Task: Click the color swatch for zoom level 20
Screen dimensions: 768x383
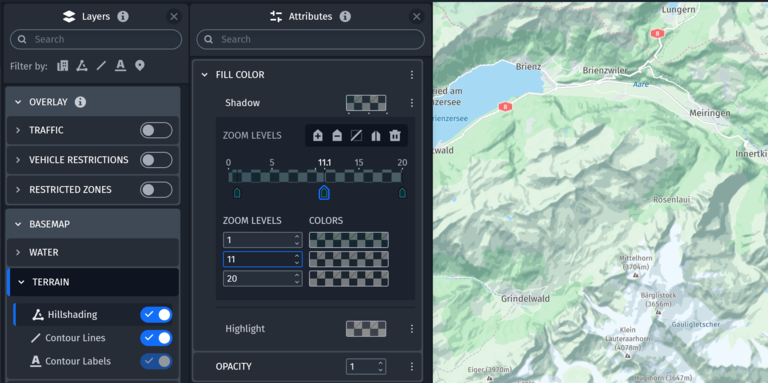Action: point(349,279)
